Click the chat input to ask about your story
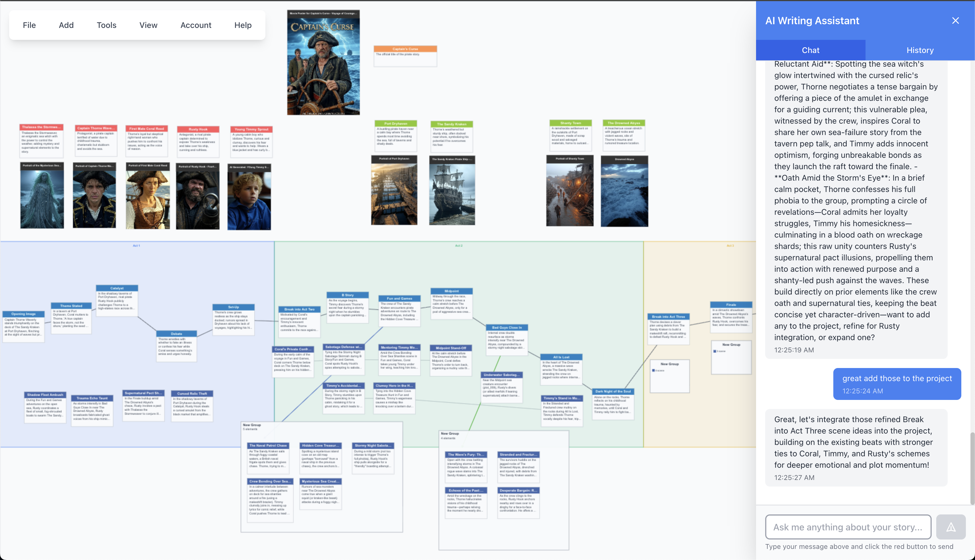 847,527
